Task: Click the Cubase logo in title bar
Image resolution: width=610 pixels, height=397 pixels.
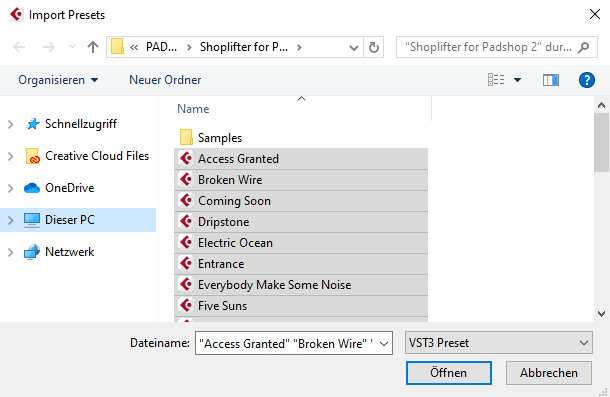Action: 16,15
